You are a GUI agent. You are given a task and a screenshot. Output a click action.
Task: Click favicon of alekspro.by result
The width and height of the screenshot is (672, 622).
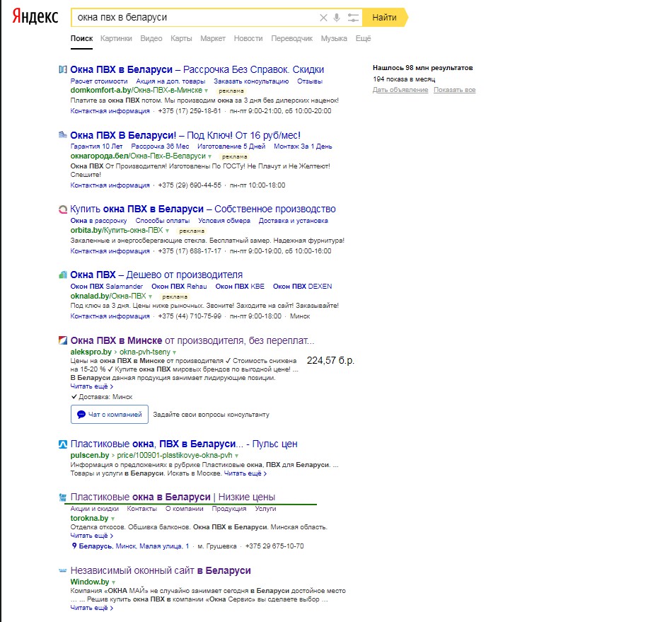point(62,340)
